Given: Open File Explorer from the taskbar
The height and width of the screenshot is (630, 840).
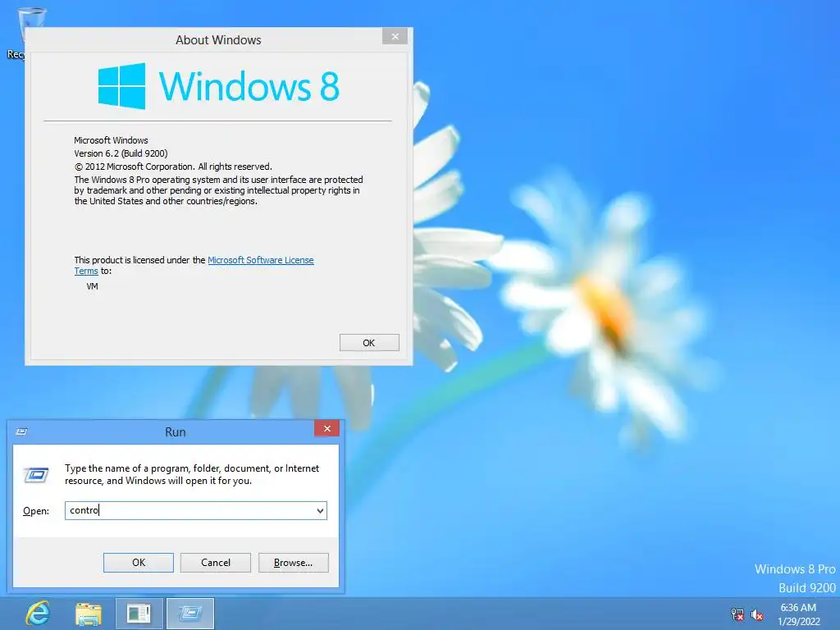Looking at the screenshot, I should tap(89, 614).
